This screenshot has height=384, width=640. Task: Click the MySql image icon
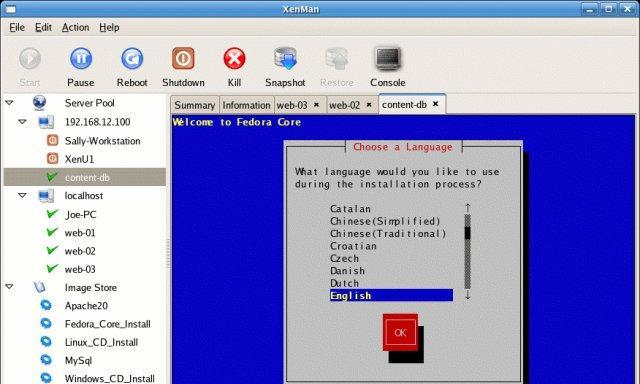[x=46, y=360]
